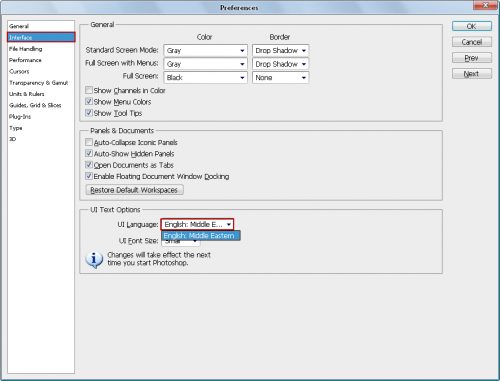
Task: Go to next panel with Next
Action: coord(472,74)
